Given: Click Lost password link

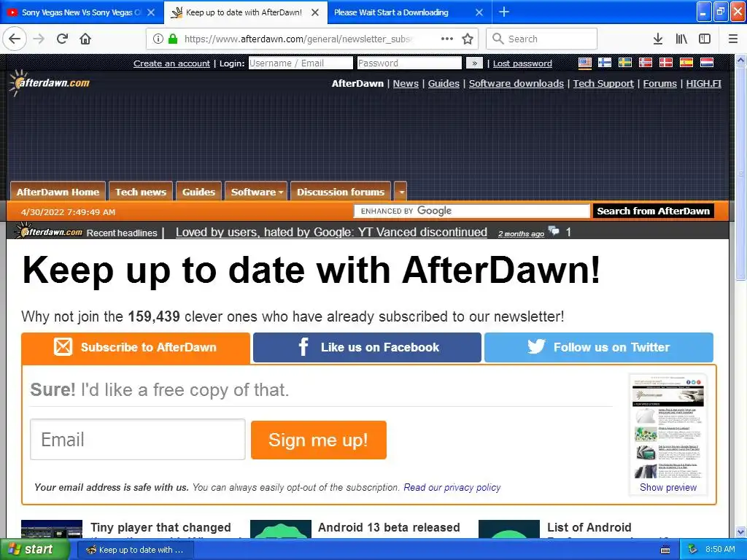Looking at the screenshot, I should coord(522,63).
